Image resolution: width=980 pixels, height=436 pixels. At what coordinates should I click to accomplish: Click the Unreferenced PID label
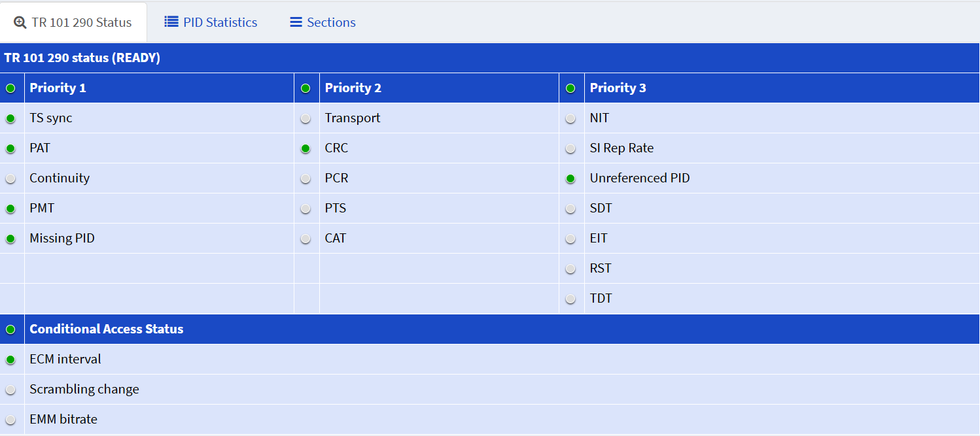point(640,178)
